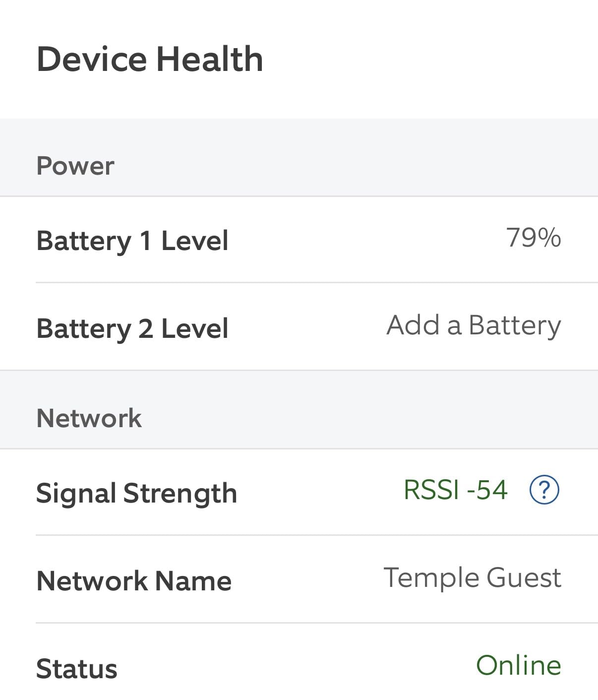Click the Network Name label
The image size is (598, 700).
134,581
